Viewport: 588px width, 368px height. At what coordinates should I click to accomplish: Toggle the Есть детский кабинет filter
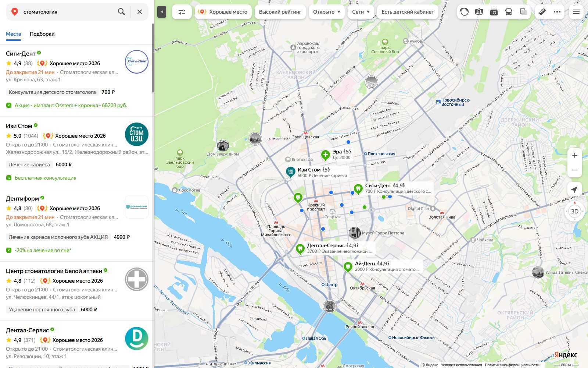click(408, 12)
